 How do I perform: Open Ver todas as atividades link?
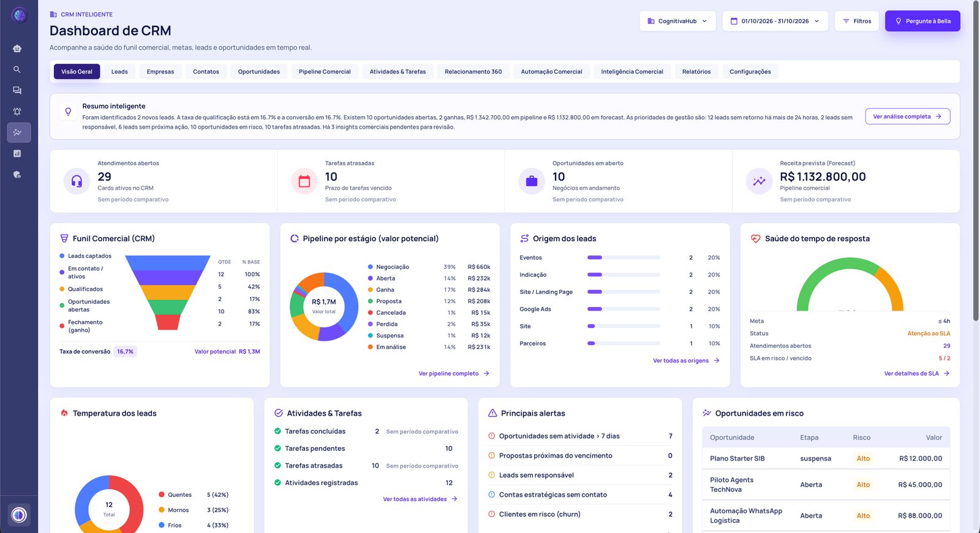tap(420, 499)
